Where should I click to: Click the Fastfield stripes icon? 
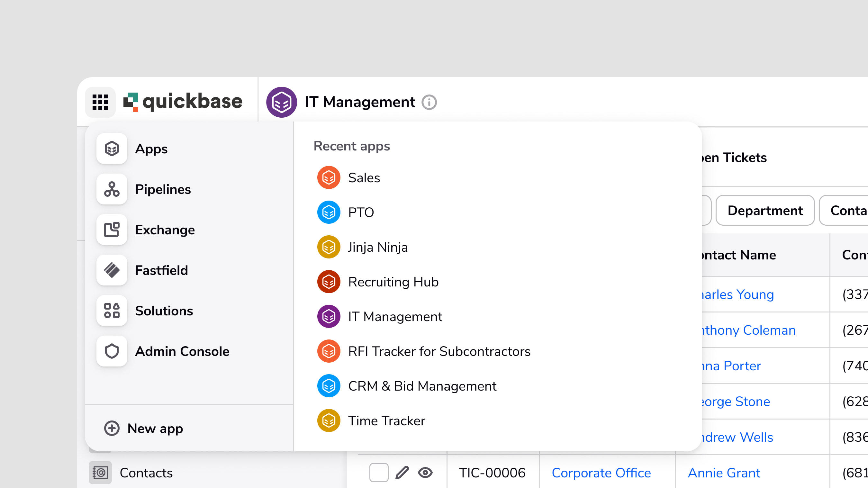point(112,270)
